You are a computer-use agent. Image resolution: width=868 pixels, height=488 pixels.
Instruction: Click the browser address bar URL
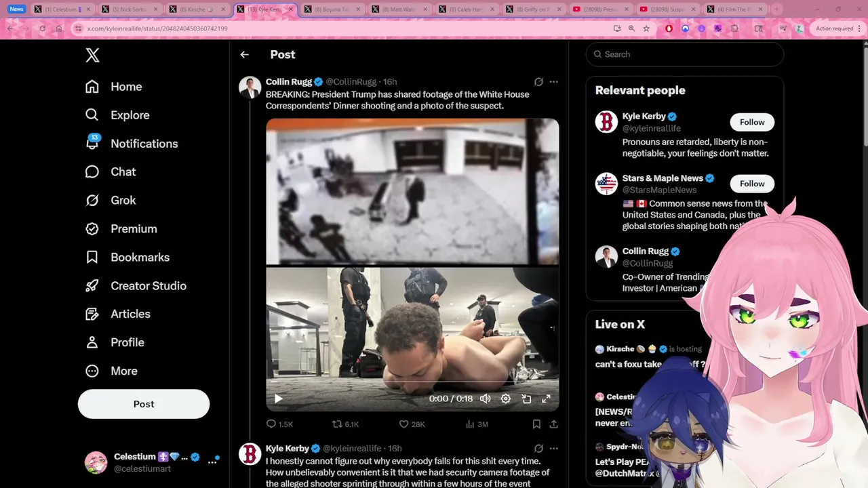point(157,28)
